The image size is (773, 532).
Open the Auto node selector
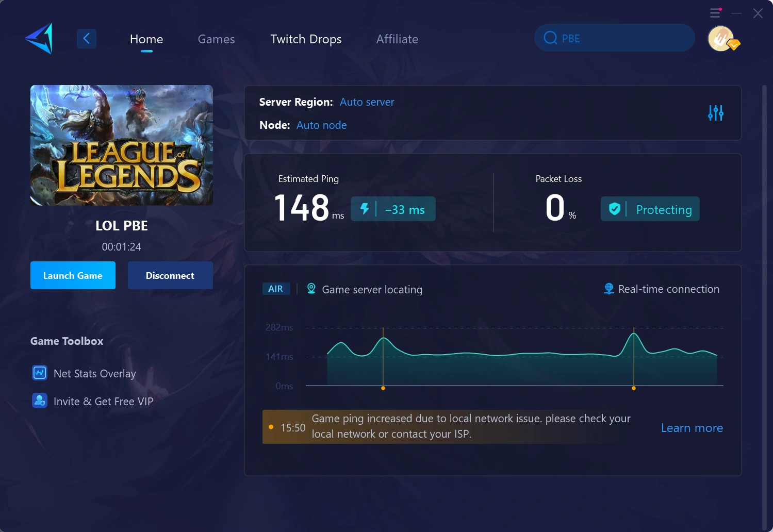321,125
